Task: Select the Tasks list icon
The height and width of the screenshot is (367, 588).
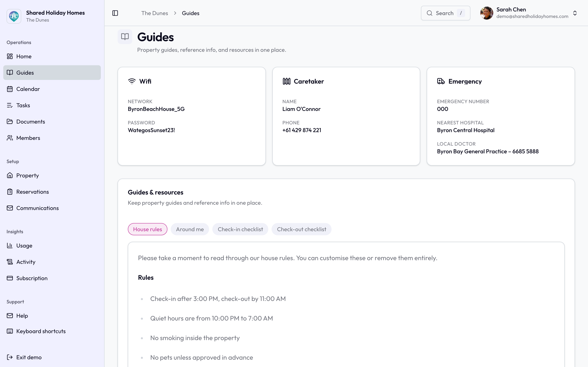Action: tap(10, 105)
